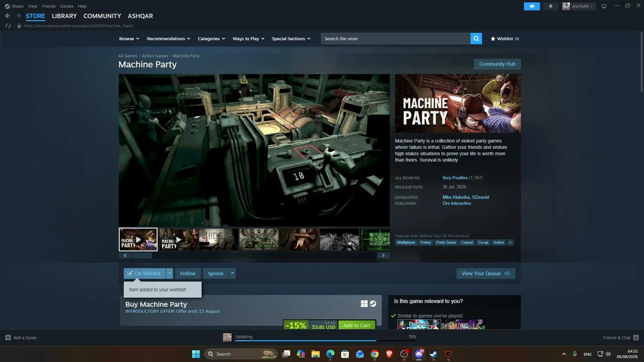Image resolution: width=644 pixels, height=362 pixels.
Task: Click the Party Game tag
Action: pos(446,242)
